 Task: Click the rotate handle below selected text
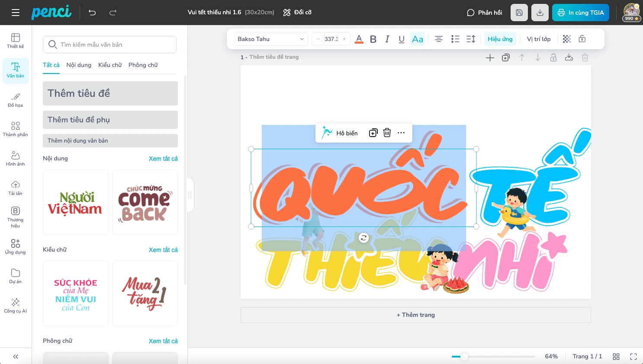click(x=364, y=238)
